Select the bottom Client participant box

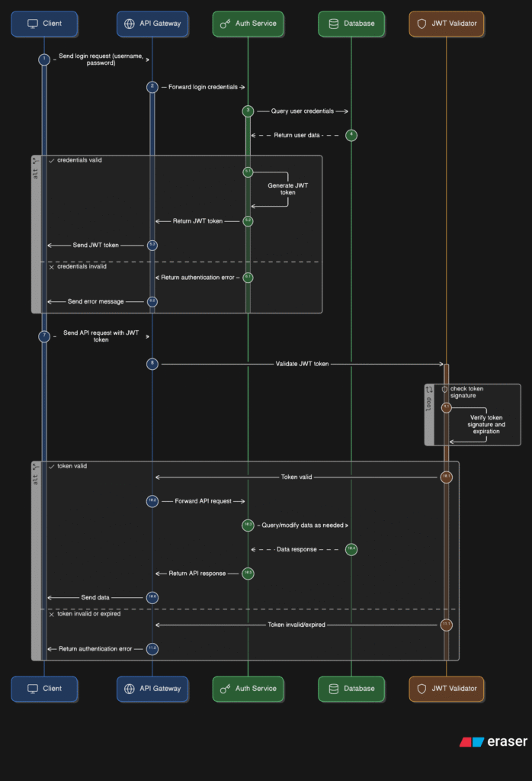[x=44, y=689]
